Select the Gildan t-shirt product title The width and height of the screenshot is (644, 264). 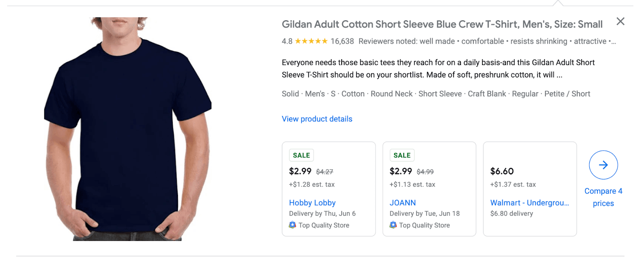(x=441, y=24)
